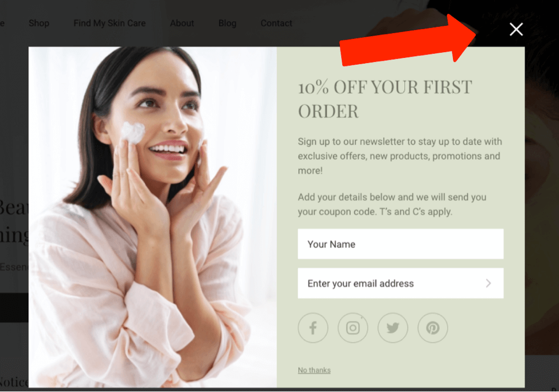Image resolution: width=559 pixels, height=392 pixels.
Task: Click the woman applying cream photo
Action: (153, 217)
